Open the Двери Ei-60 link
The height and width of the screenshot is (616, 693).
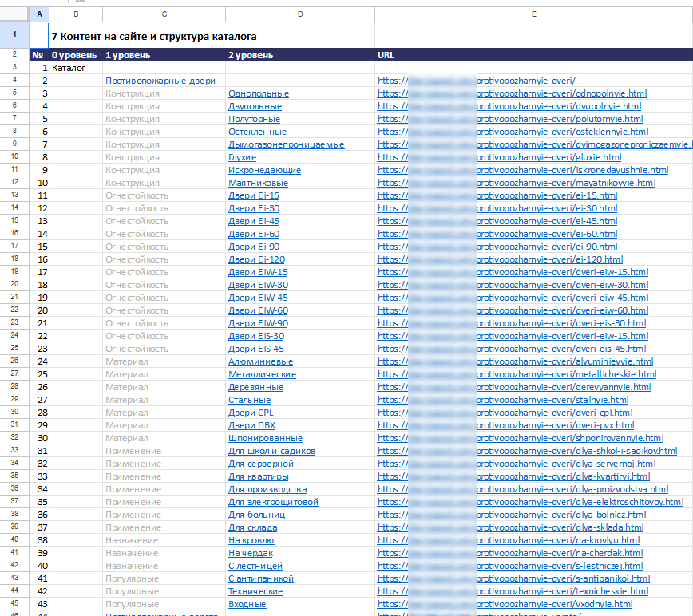[254, 234]
